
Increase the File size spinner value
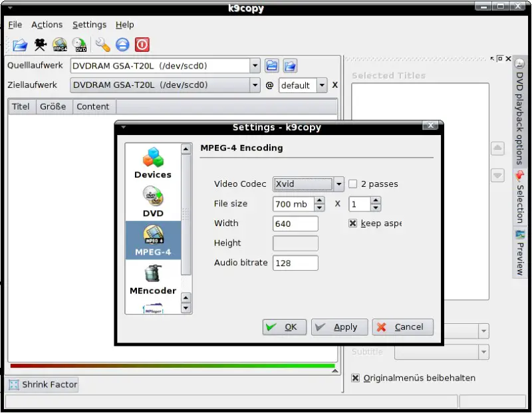(x=319, y=200)
